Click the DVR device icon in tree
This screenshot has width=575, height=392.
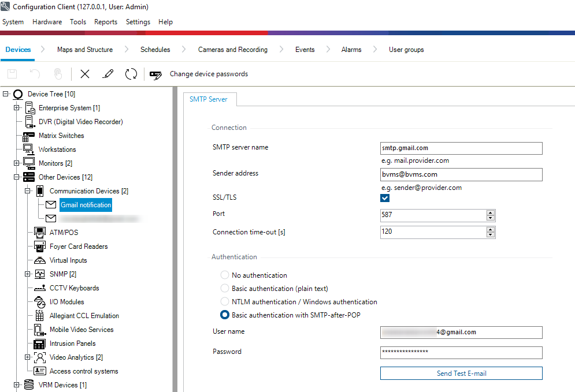coord(30,122)
